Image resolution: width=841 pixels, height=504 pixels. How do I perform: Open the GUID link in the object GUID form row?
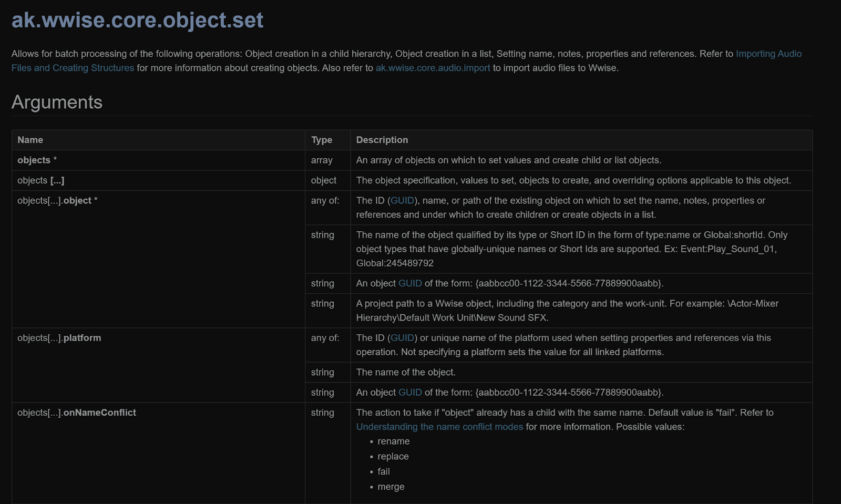(410, 283)
